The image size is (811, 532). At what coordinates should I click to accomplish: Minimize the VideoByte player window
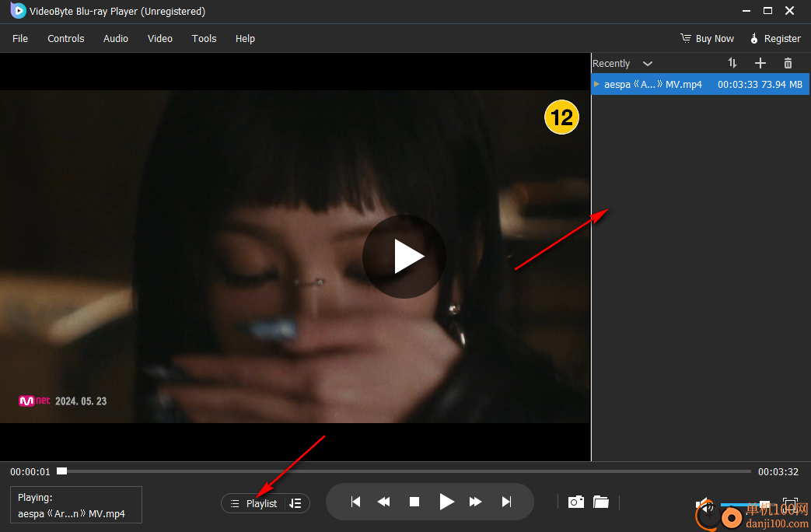coord(746,11)
